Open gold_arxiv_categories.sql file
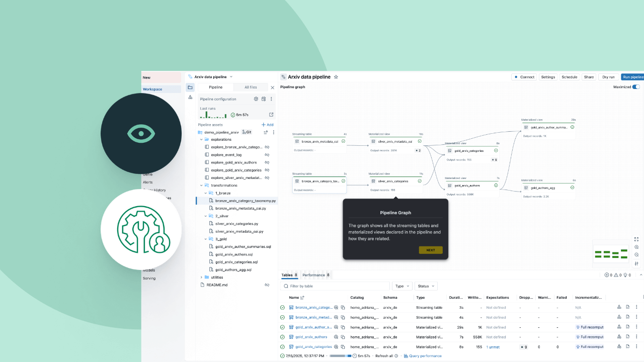This screenshot has height=362, width=644. [x=236, y=262]
